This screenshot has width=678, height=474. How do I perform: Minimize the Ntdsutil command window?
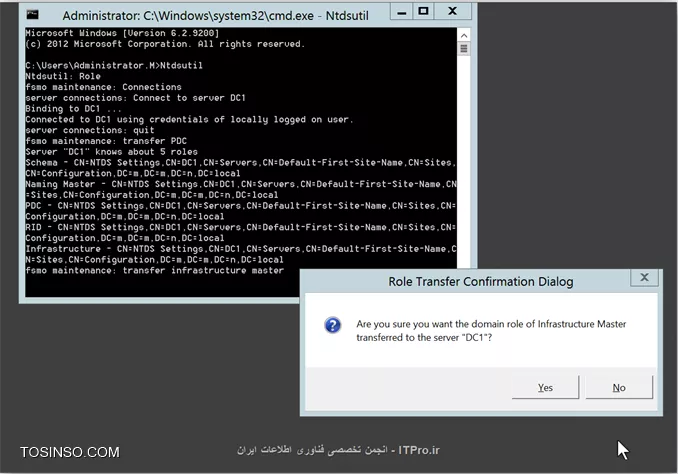pyautogui.click(x=401, y=12)
